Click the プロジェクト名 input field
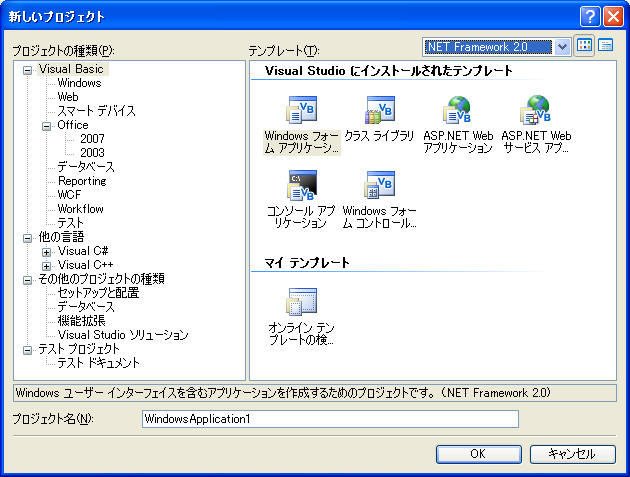630x477 pixels. click(x=330, y=419)
